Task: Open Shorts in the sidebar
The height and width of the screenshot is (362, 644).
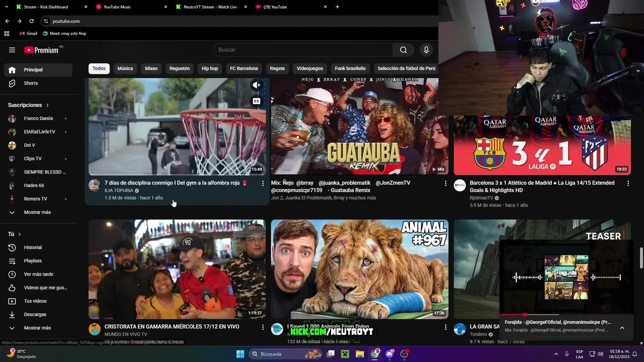Action: (38, 83)
